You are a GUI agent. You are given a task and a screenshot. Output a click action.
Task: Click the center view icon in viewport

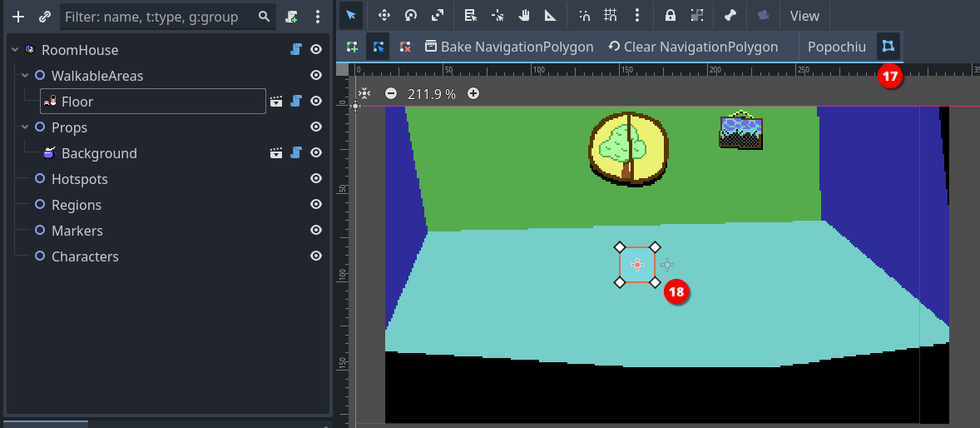point(364,93)
